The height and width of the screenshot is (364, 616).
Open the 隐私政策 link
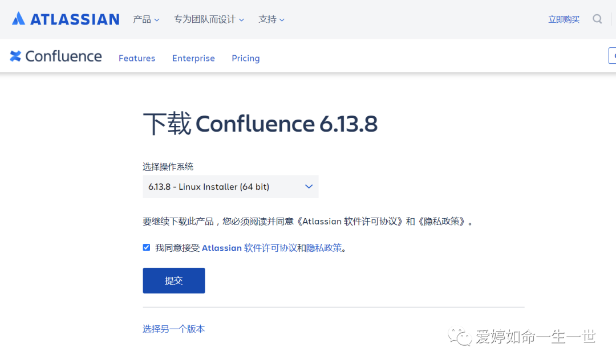point(324,248)
